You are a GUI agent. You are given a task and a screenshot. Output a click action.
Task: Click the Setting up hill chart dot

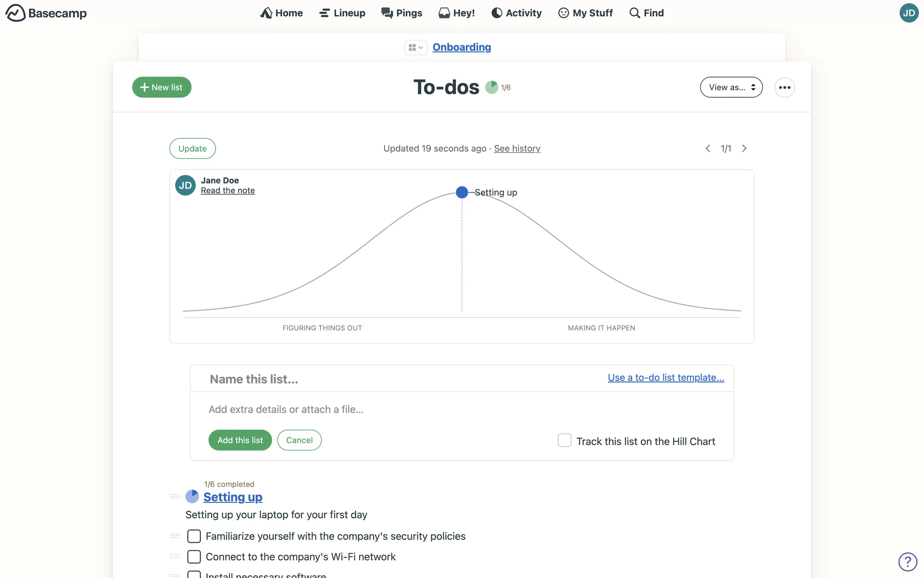[x=462, y=192]
